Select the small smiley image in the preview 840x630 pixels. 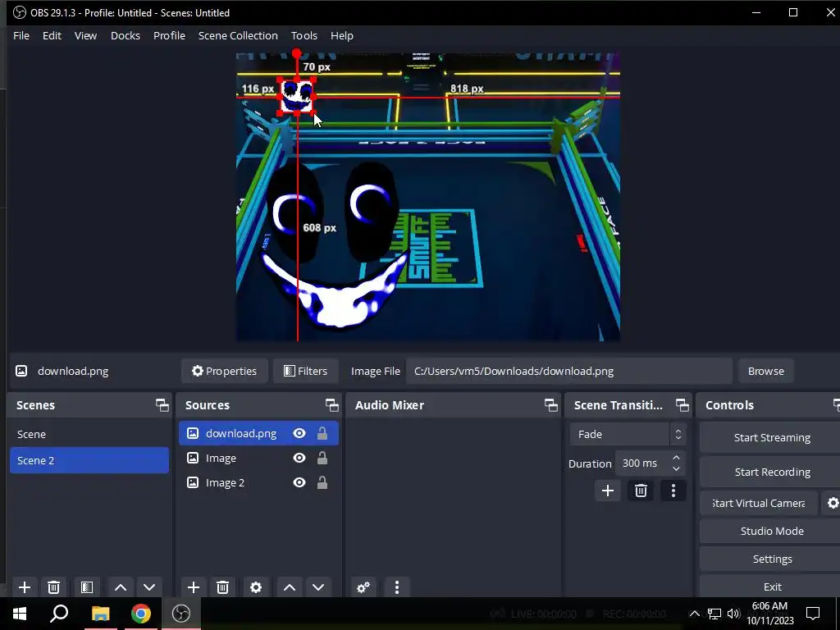tap(296, 97)
